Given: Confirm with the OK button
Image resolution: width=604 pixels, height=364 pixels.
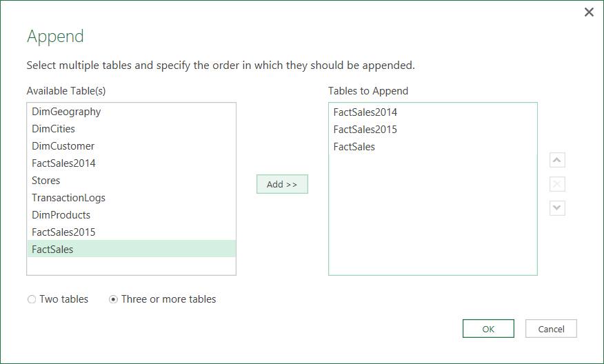Looking at the screenshot, I should click(x=488, y=329).
